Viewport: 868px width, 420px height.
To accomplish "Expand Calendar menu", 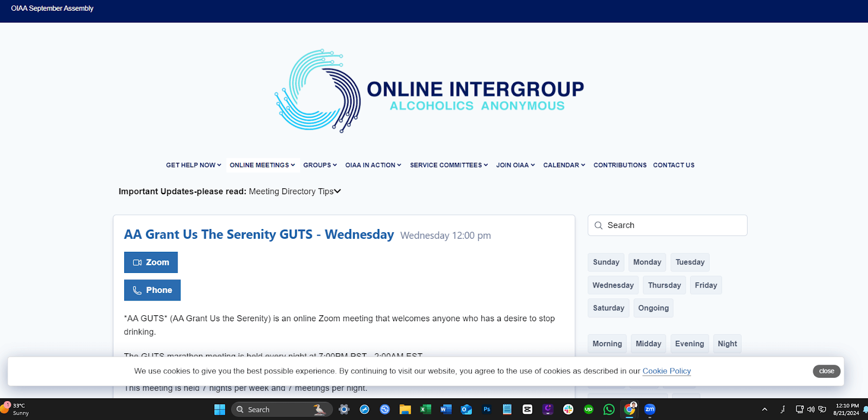I will click(x=564, y=165).
